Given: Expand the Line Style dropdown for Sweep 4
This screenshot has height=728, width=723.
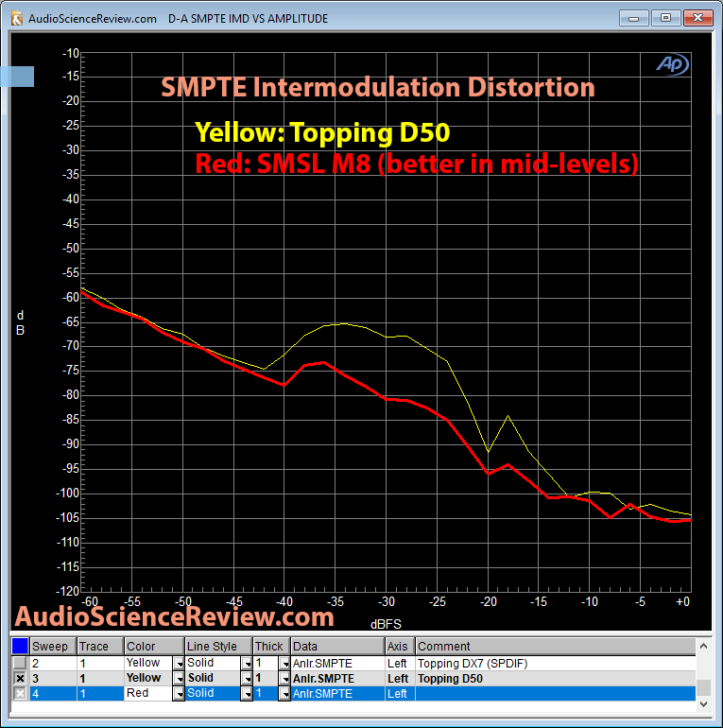Looking at the screenshot, I should (248, 694).
